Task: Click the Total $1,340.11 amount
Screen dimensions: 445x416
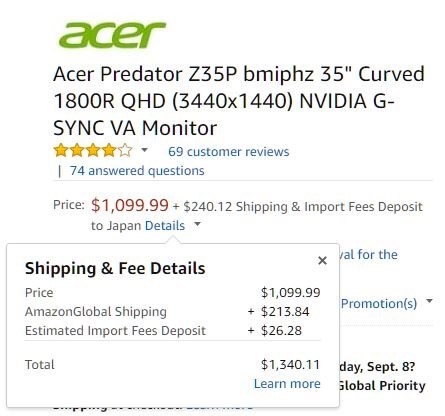Action: coord(290,364)
